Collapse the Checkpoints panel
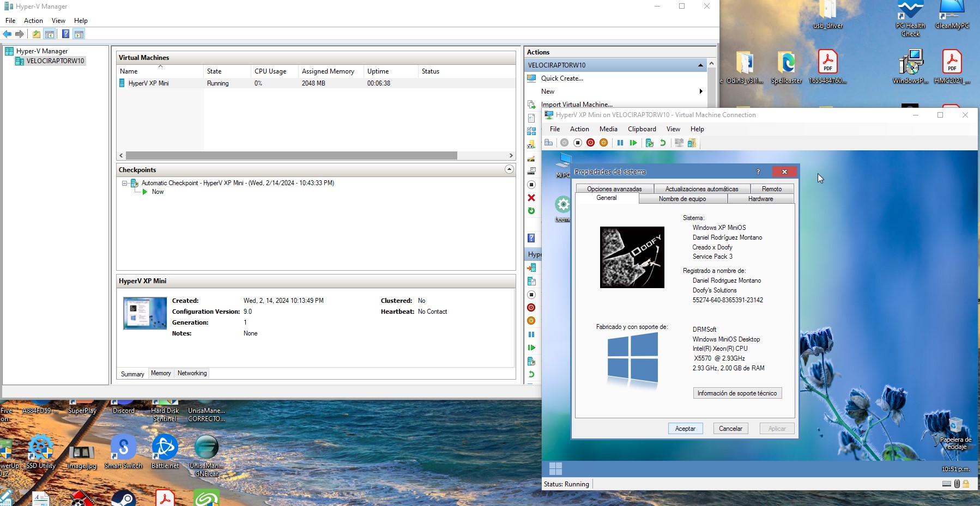Screen dimensions: 980x506 (509, 169)
